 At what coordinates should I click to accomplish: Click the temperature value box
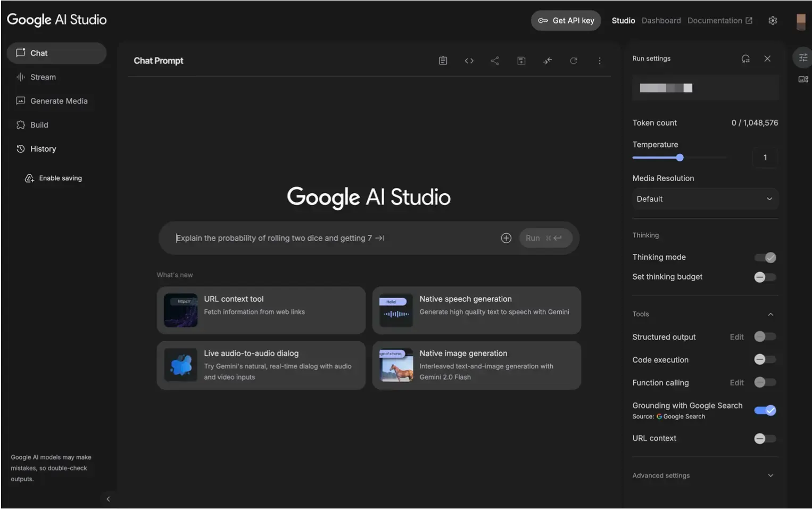[765, 158]
